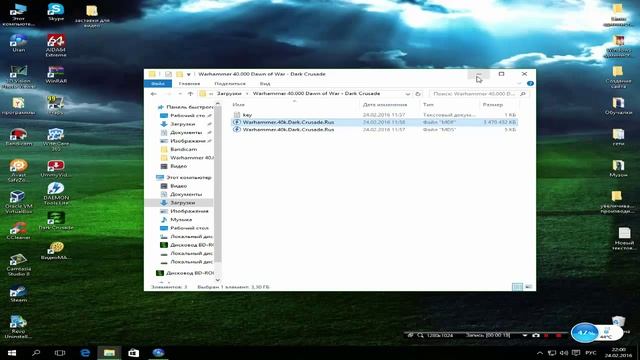
Task: Launch Bandicam desktop shortcut
Action: 18,137
